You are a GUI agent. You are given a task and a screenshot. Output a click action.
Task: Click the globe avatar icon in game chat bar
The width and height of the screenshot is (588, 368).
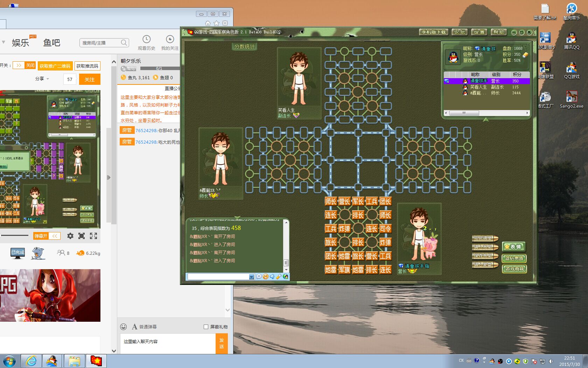point(286,277)
